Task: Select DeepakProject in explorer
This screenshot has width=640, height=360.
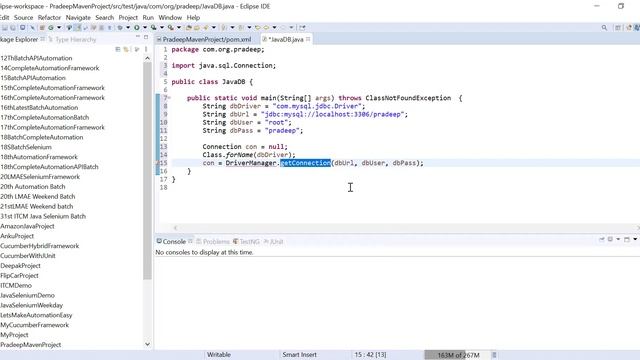Action: click(20, 266)
